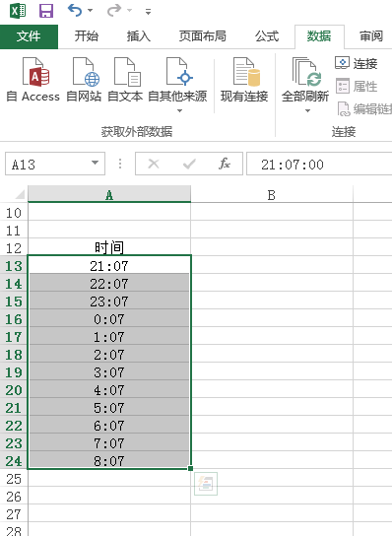Switch to the 页面布局 tab
This screenshot has width=392, height=536.
(202, 36)
